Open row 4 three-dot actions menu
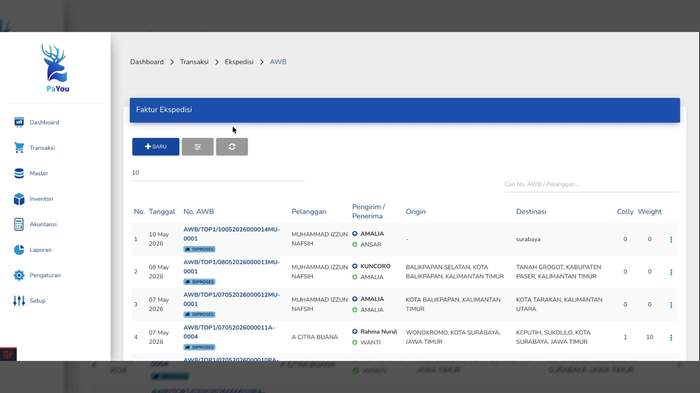The width and height of the screenshot is (700, 393). click(x=671, y=338)
